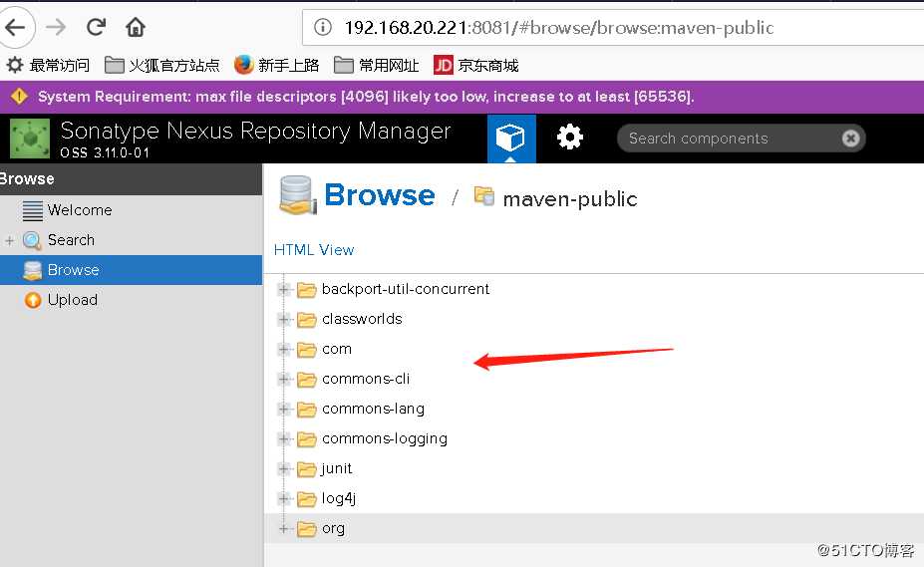Click the database icon beside sidebar Browse
The height and width of the screenshot is (567, 924).
(x=33, y=270)
